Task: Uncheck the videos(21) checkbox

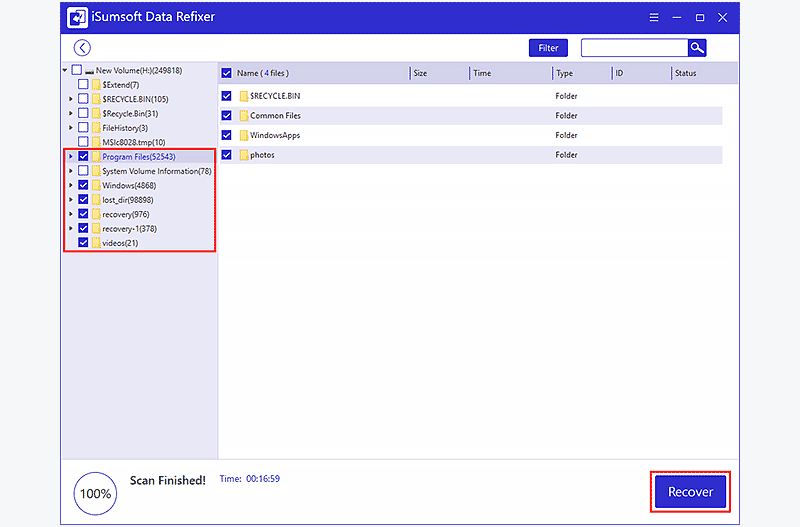Action: (x=83, y=242)
